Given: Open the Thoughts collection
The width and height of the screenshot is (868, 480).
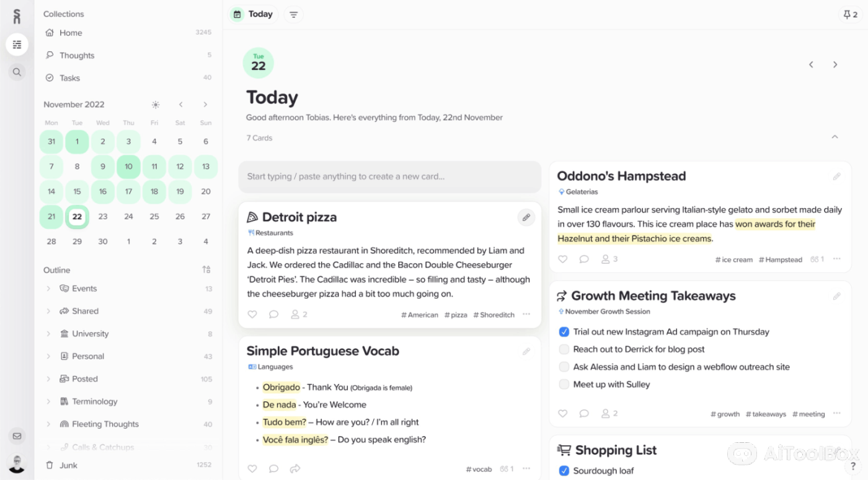Looking at the screenshot, I should tap(128, 55).
